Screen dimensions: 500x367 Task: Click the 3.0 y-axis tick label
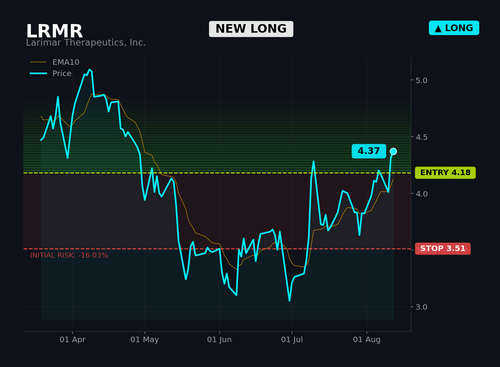[x=421, y=307]
